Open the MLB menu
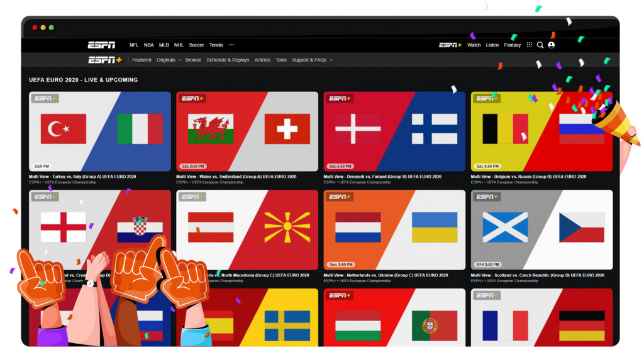644x355 pixels. [164, 45]
